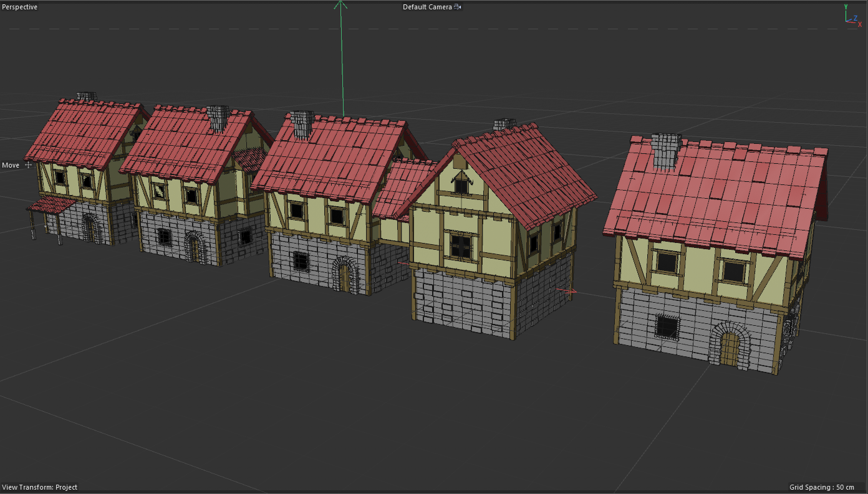868x494 pixels.
Task: Click the chimney on the rightmost house
Action: [665, 151]
